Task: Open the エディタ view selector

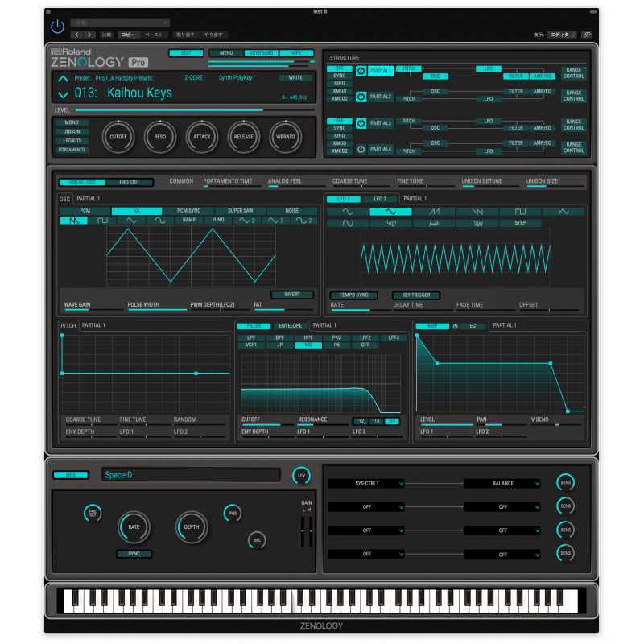Action: coord(561,35)
